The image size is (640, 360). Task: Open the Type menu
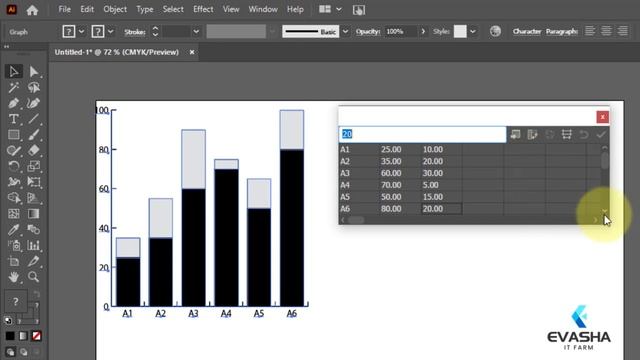pos(144,9)
